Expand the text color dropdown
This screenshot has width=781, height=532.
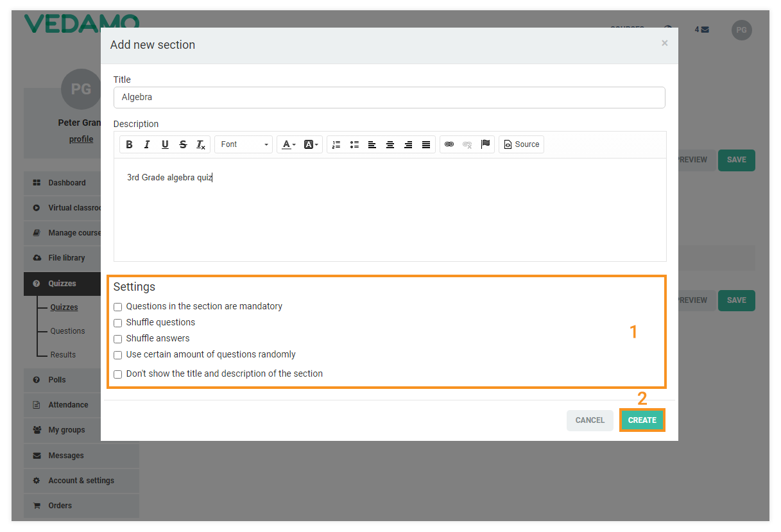(x=289, y=144)
